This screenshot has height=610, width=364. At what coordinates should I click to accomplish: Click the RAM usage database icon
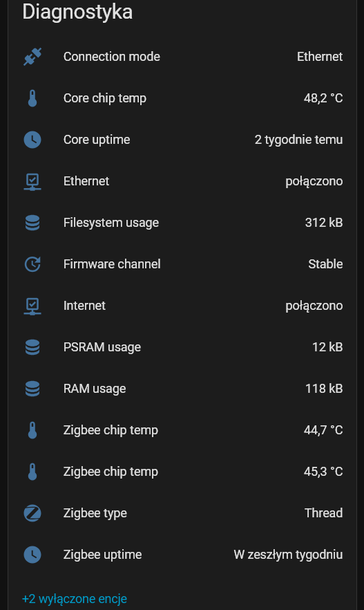point(32,389)
